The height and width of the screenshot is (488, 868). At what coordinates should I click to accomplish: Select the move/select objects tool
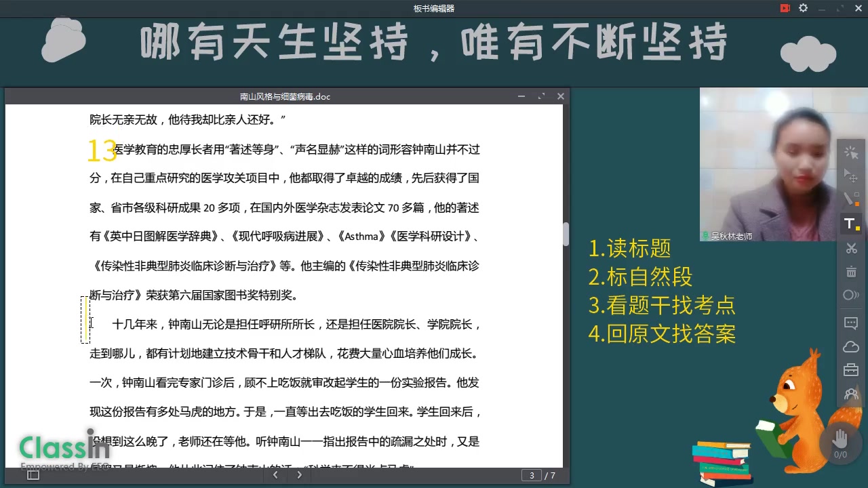click(x=851, y=176)
